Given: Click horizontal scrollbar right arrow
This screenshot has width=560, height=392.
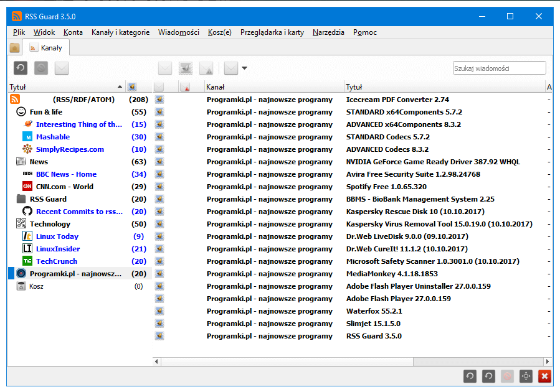Looking at the screenshot, I should point(548,362).
